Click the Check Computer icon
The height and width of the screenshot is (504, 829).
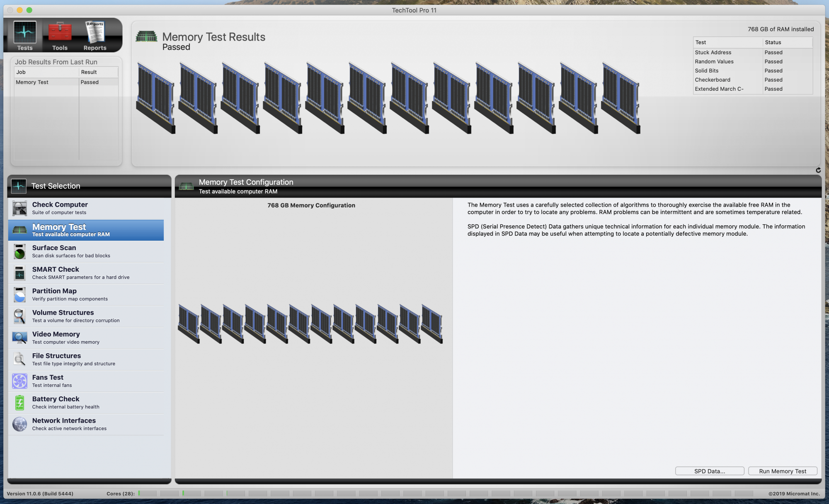pyautogui.click(x=19, y=208)
